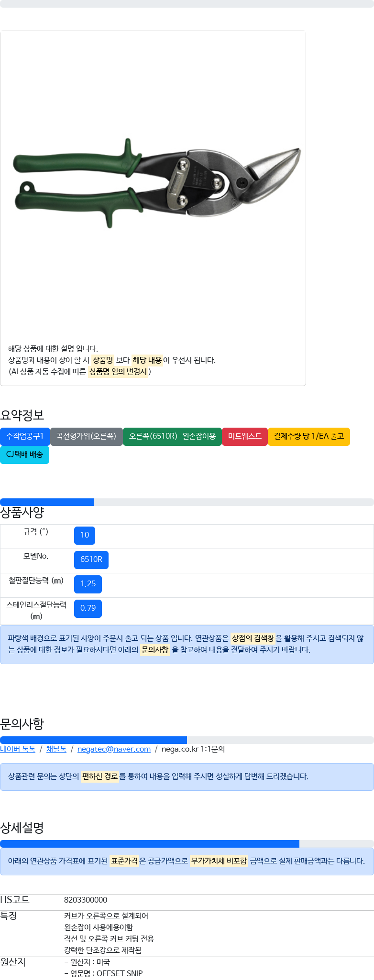Select the CJ택배 배송 shipping badge
Screen dimensions: 374x980
(x=24, y=454)
